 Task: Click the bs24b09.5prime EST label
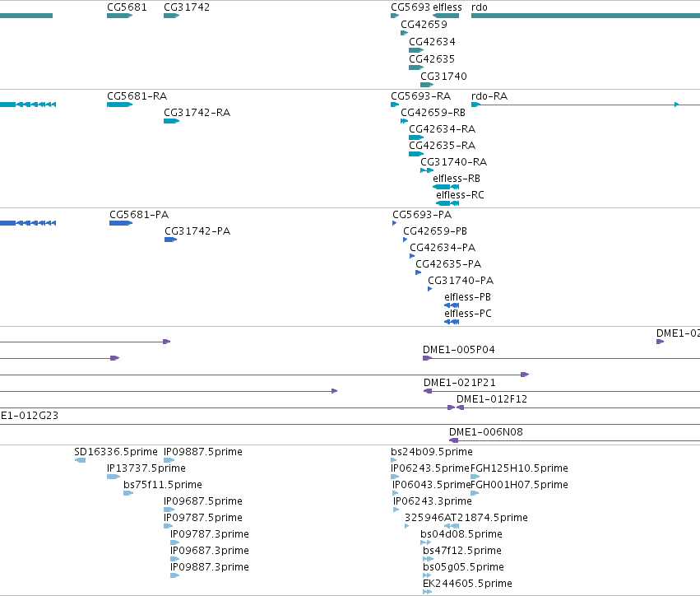pyautogui.click(x=432, y=452)
